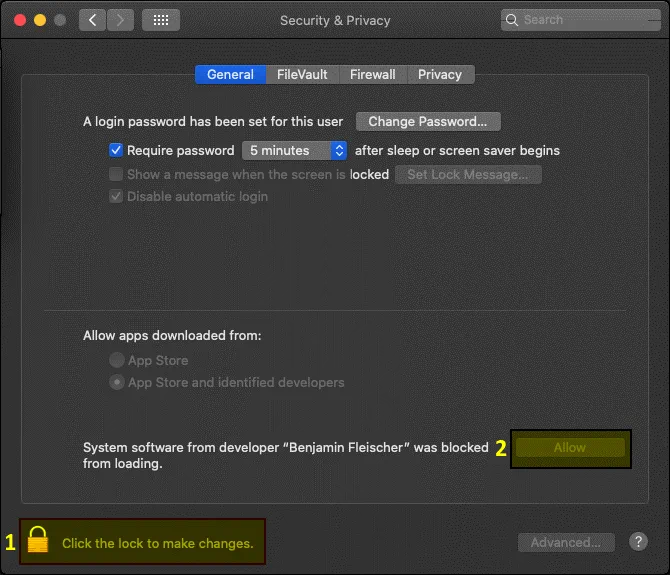Go back with the left arrow button
Viewport: 670px width, 575px height.
[92, 20]
